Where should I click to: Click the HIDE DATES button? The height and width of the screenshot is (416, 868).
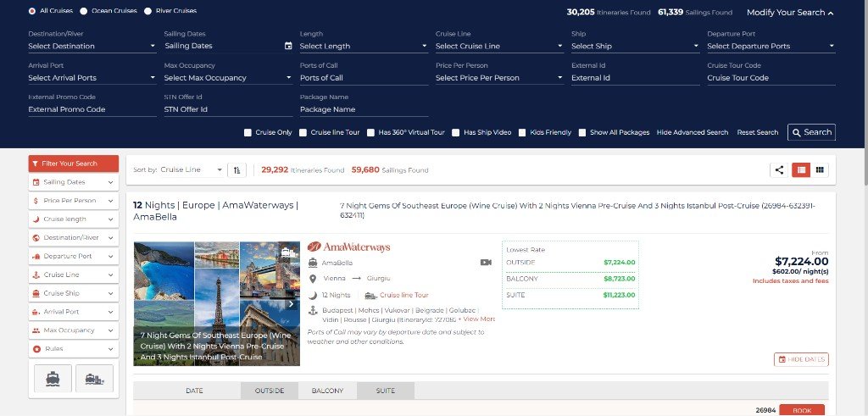801,359
